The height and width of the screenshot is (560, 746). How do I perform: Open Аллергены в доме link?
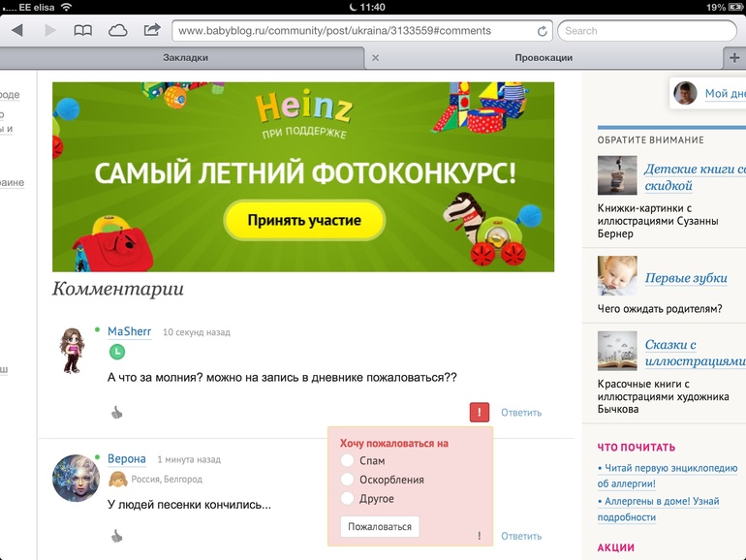[659, 509]
